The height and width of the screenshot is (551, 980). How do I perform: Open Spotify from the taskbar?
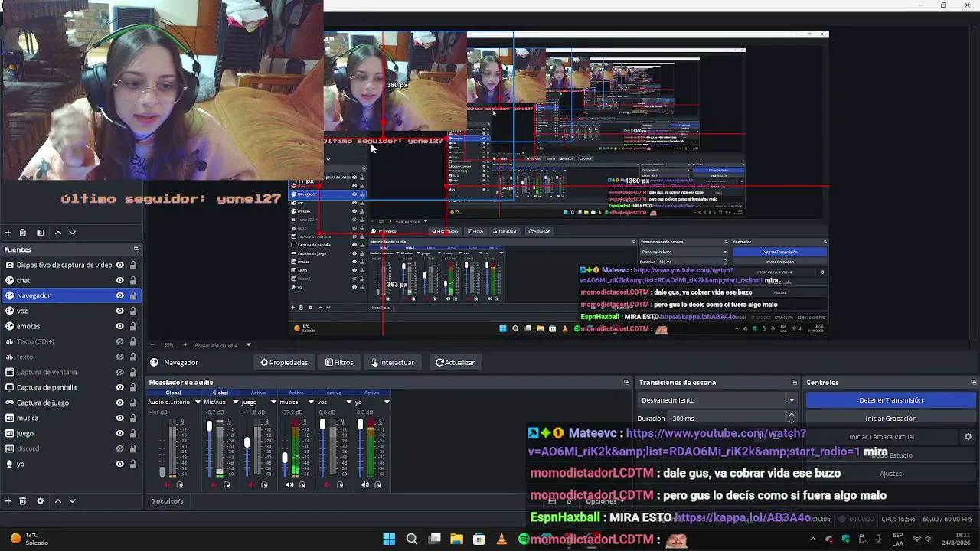point(524,540)
